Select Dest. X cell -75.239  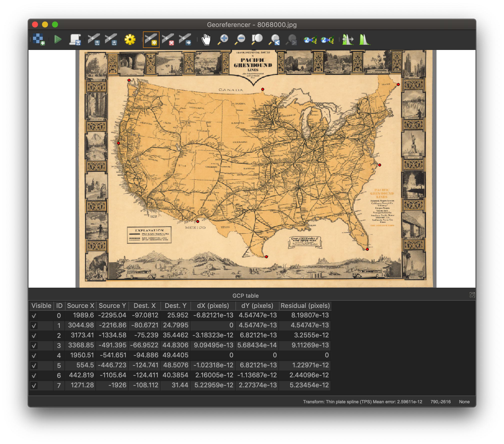coord(144,335)
